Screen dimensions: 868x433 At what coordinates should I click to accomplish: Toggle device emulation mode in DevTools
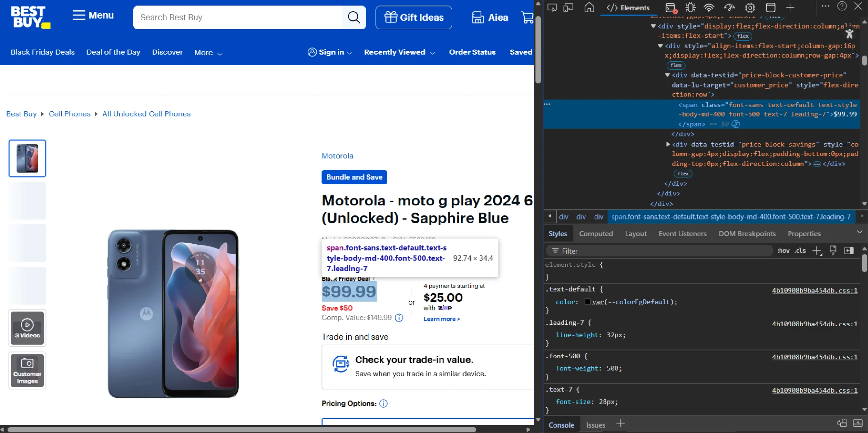point(568,7)
